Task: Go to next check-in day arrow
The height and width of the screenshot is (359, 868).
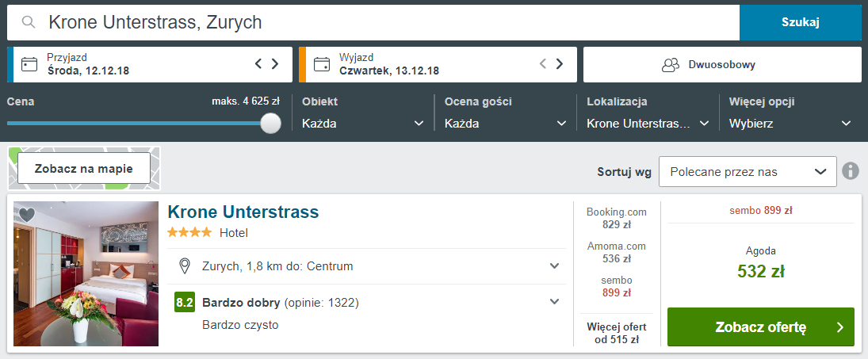Action: coord(275,64)
